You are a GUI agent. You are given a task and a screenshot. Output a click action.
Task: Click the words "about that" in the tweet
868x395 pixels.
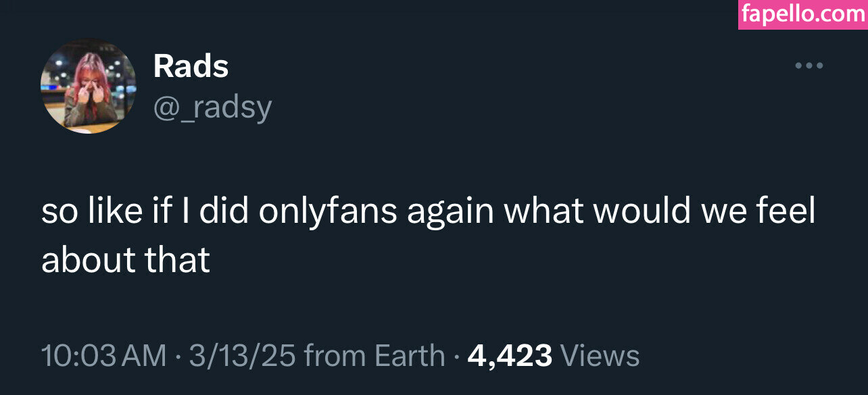click(126, 260)
